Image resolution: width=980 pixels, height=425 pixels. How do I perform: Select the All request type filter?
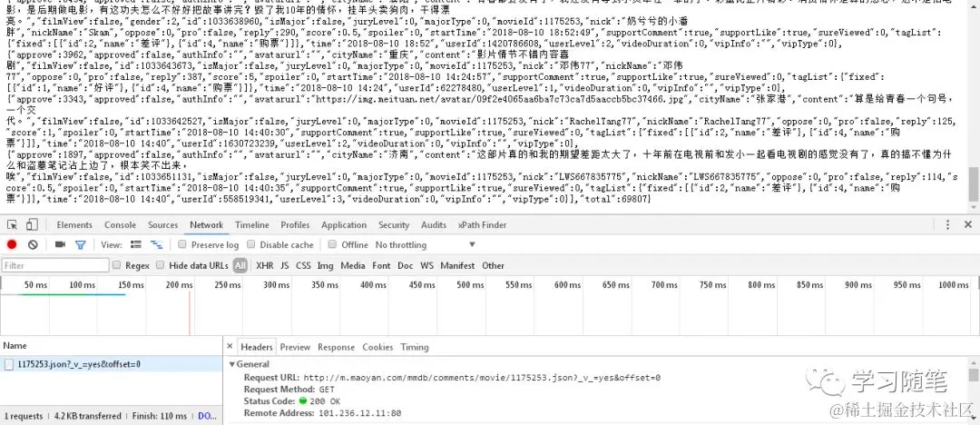(x=240, y=265)
